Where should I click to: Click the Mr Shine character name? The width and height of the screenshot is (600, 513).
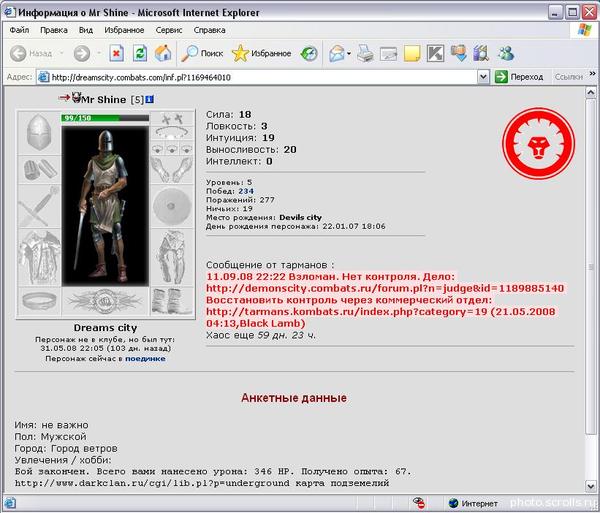pyautogui.click(x=104, y=99)
